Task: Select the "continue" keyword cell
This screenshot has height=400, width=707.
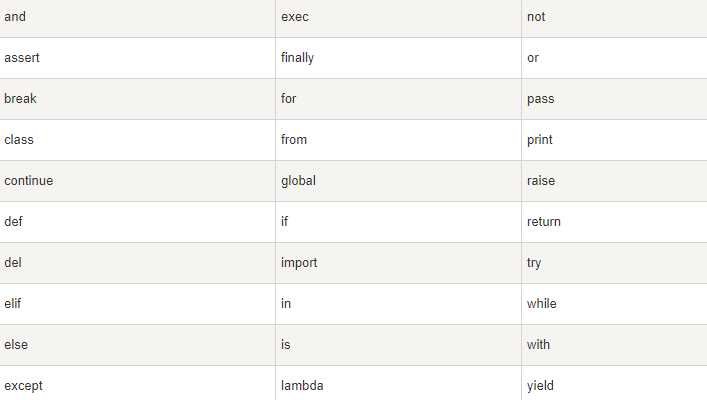Action: 29,181
